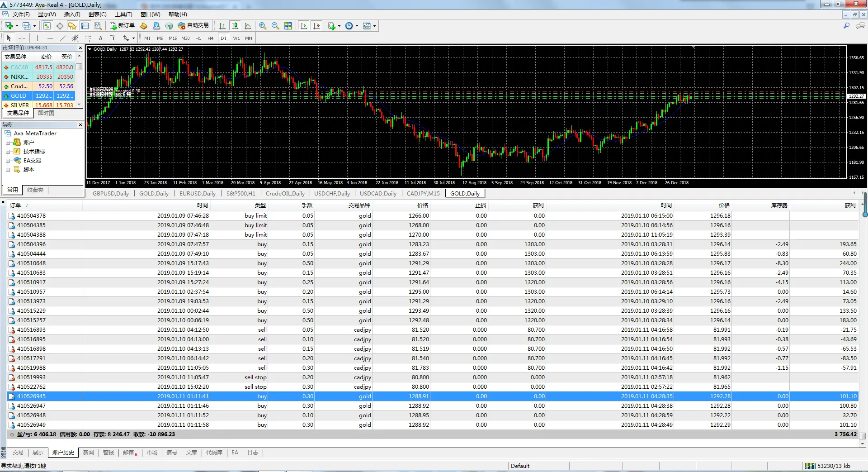Open the new chart dropdown arrow

coord(17,26)
